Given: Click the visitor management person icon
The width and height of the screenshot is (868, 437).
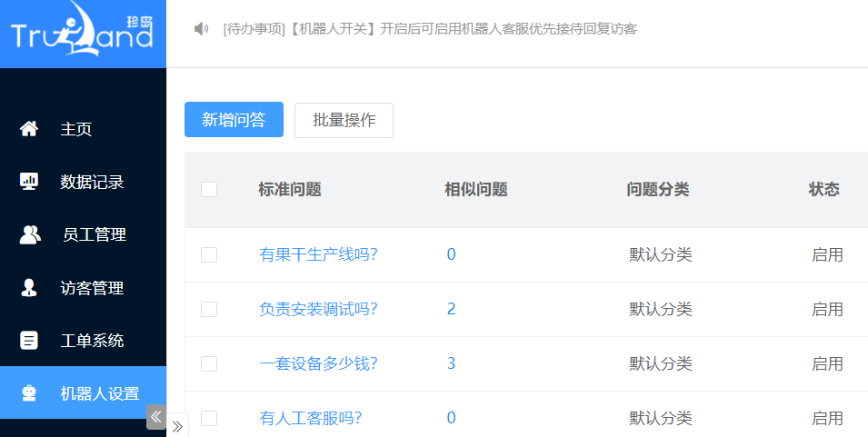Looking at the screenshot, I should pos(29,288).
